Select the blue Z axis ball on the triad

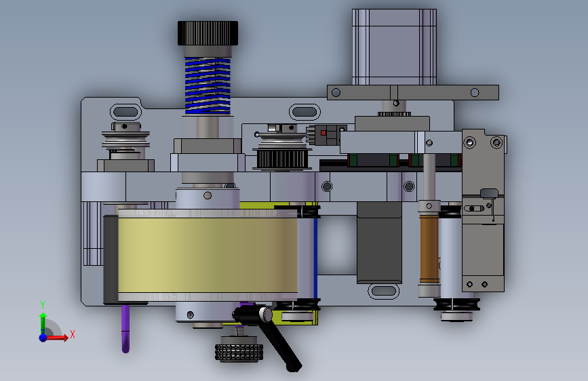43,338
